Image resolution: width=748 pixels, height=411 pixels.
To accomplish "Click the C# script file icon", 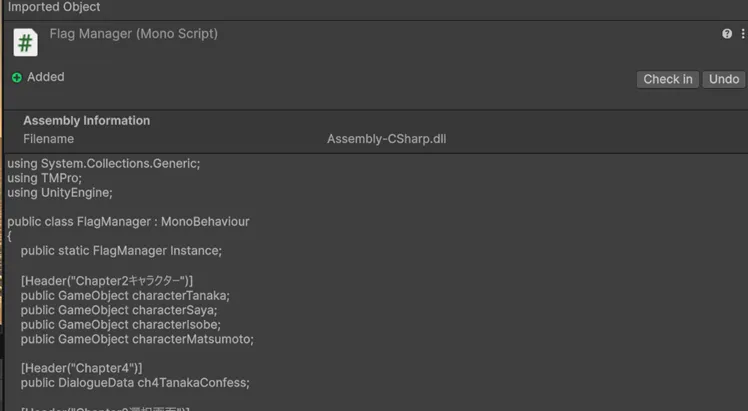I will pyautogui.click(x=25, y=43).
